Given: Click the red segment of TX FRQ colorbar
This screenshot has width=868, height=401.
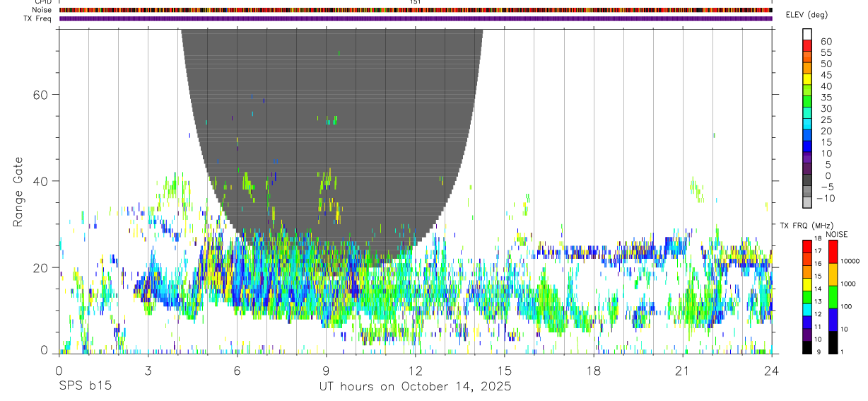Looking at the screenshot, I should 807,246.
